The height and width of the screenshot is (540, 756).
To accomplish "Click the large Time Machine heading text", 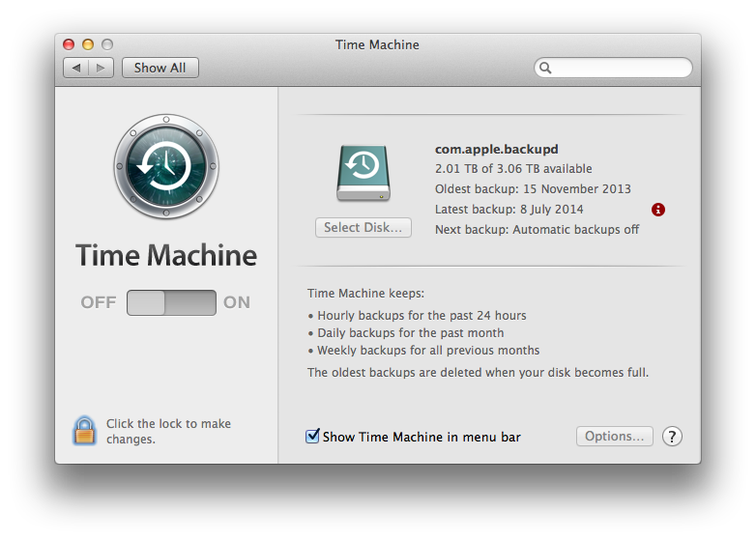I will pos(166,255).
